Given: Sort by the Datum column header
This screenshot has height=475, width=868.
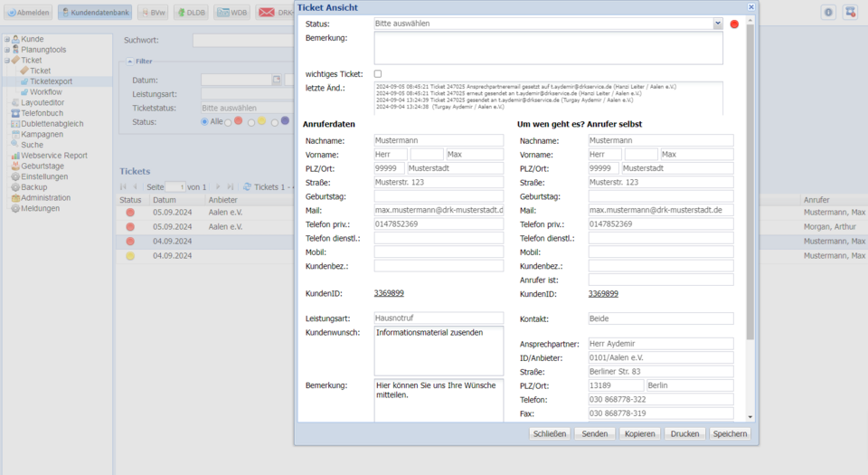Looking at the screenshot, I should (x=176, y=200).
